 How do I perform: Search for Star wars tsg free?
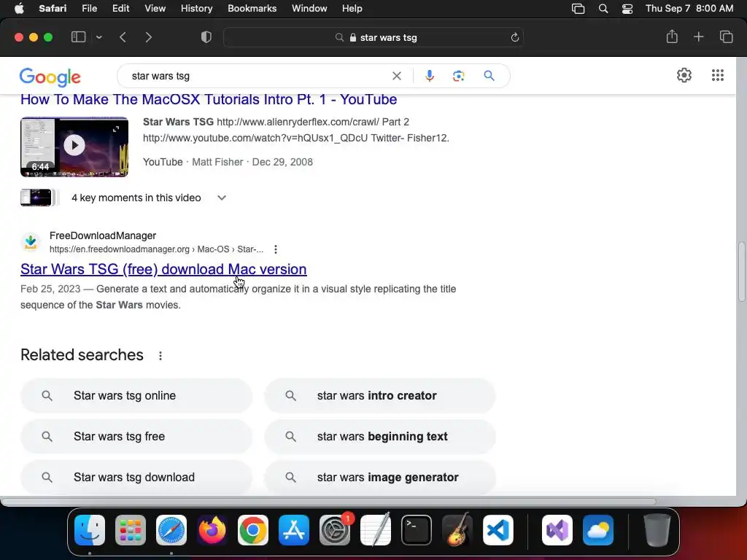tap(136, 437)
